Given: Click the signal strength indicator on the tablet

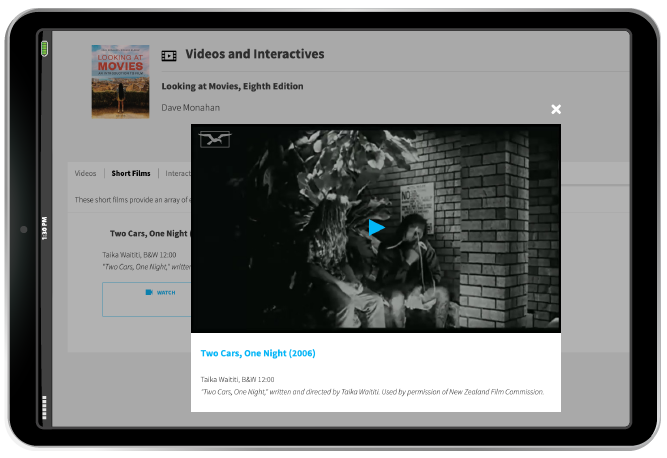Looking at the screenshot, I should click(x=44, y=407).
